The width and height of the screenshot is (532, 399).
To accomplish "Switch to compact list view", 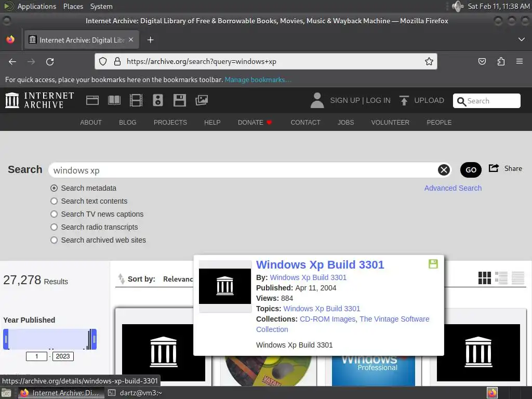I will (518, 278).
